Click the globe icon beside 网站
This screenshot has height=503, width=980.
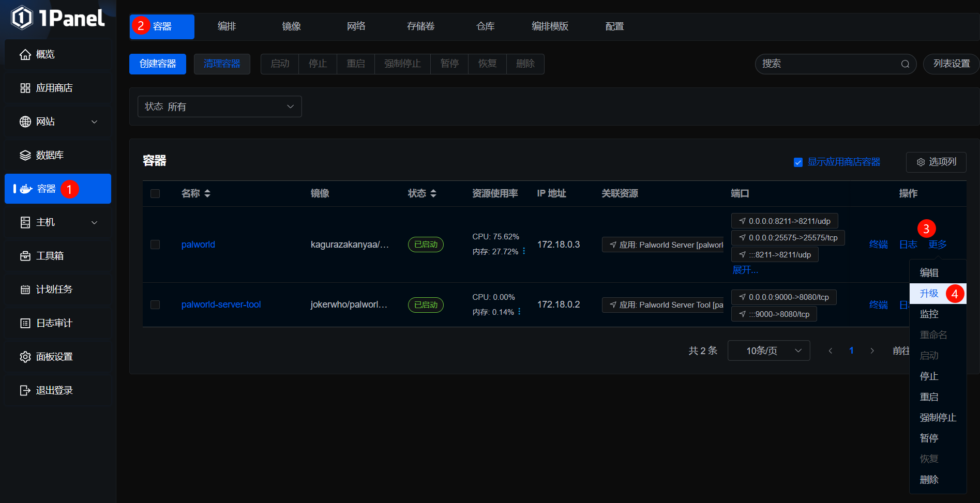[x=25, y=121]
